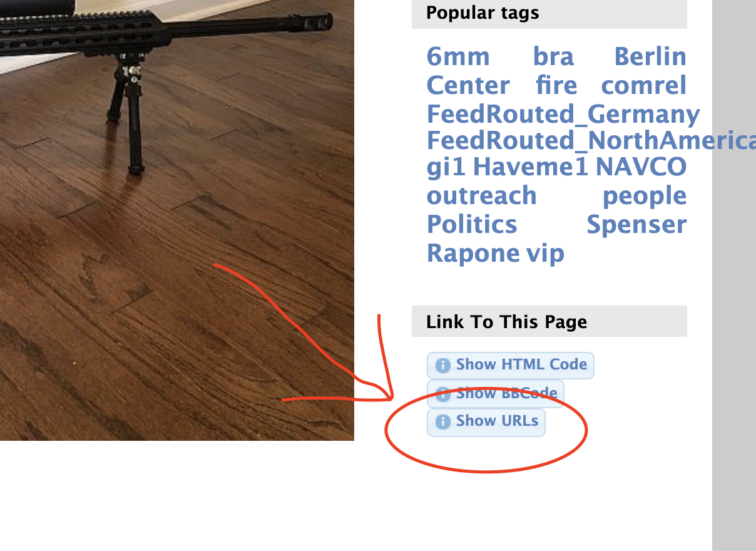The height and width of the screenshot is (551, 756).
Task: Show the HTML code for this page
Action: [x=510, y=365]
